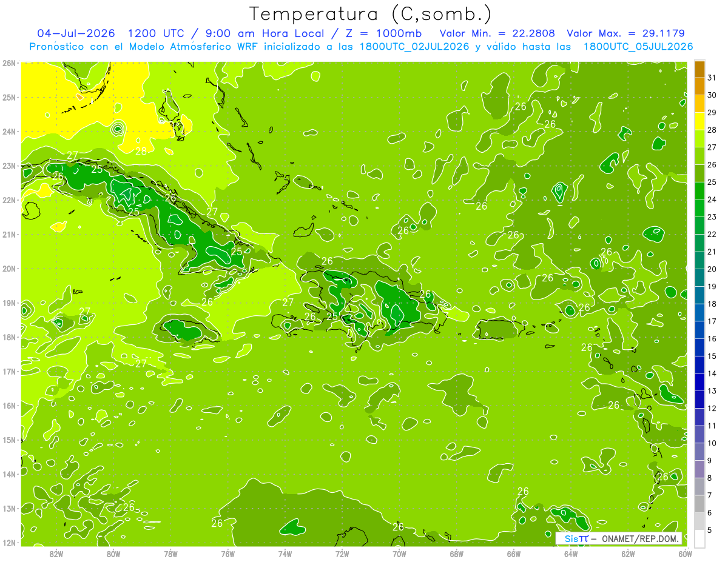
Task: Click 'Valor Max. = 29.1179' text
Action: (x=625, y=33)
